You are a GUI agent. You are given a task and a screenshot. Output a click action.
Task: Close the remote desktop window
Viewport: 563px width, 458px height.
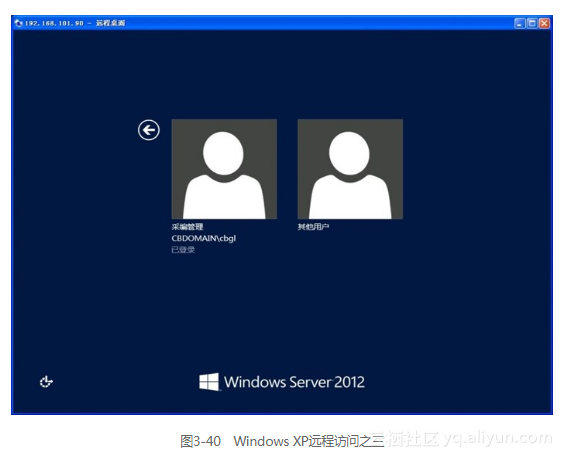pyautogui.click(x=544, y=23)
